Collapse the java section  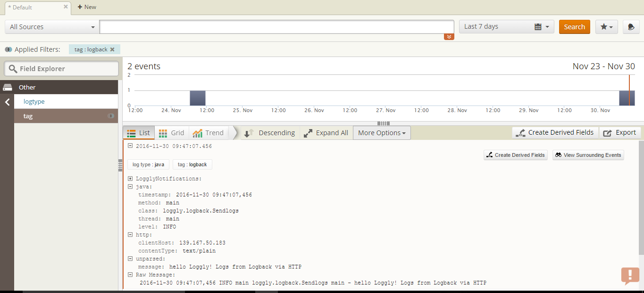[130, 187]
